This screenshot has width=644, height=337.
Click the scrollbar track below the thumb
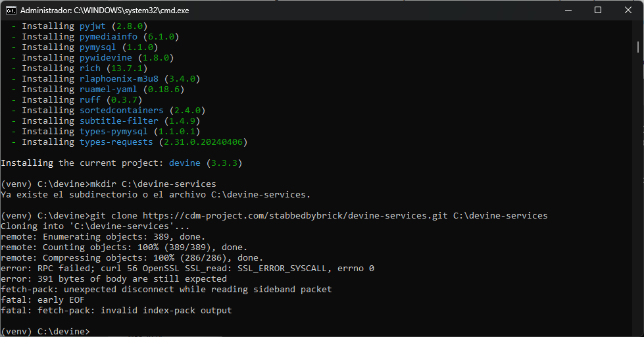pos(639,197)
